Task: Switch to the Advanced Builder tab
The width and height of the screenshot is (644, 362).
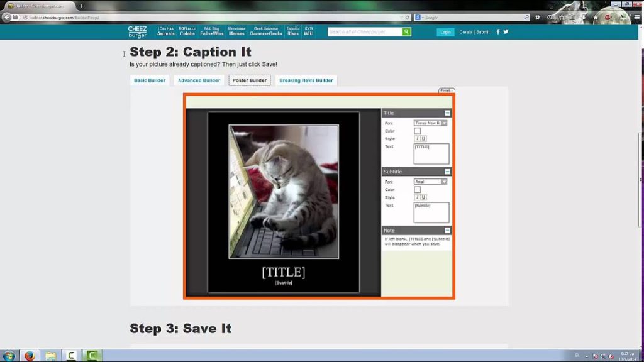Action: 199,80
